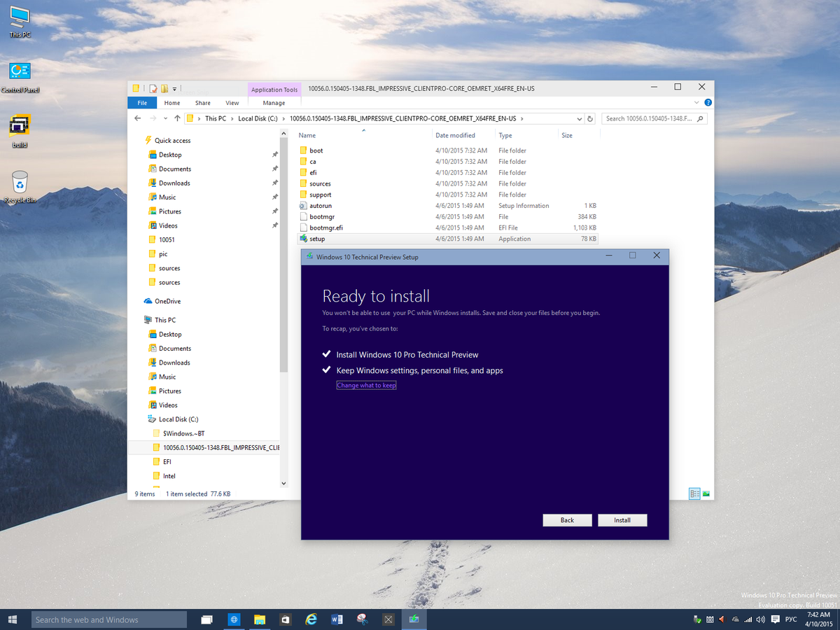Open OneDrive cloud tray icon
This screenshot has height=630, width=840.
tap(734, 619)
